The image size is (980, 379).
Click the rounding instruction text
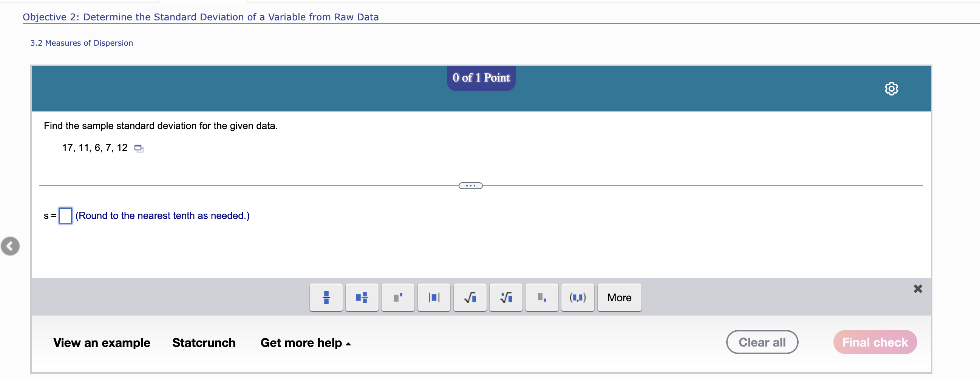coord(162,216)
